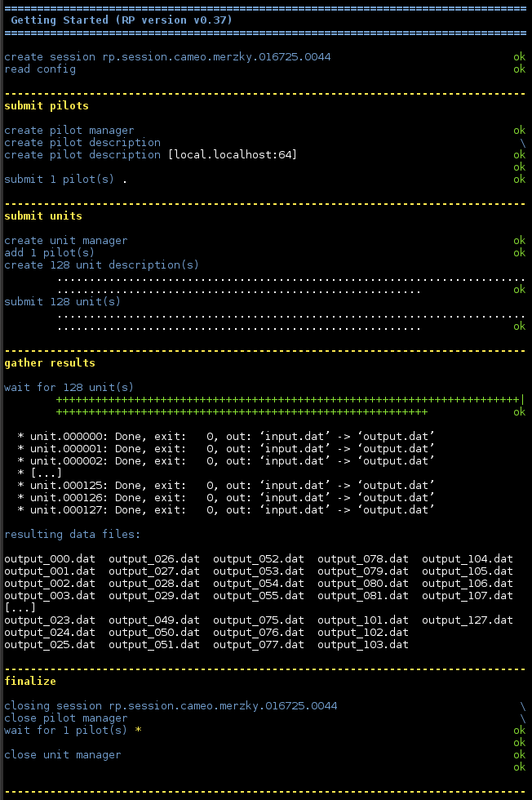
Task: Click file name output_075.dat
Action: 259,620
